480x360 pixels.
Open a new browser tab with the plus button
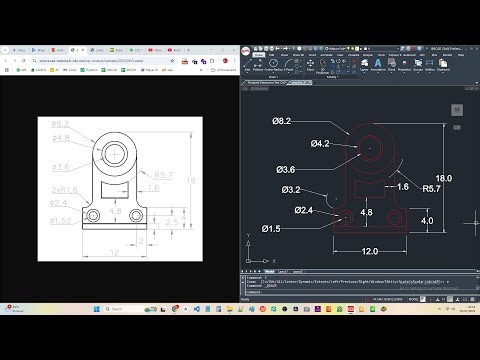tap(188, 50)
